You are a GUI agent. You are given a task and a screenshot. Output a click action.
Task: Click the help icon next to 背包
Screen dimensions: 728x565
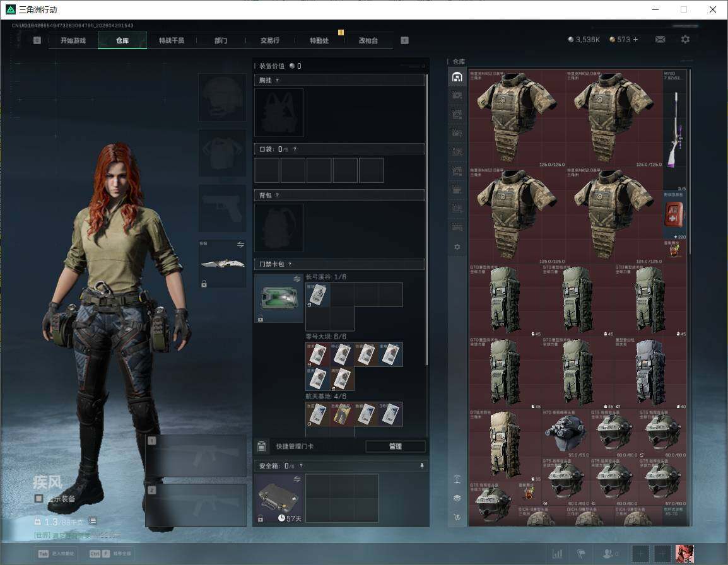pyautogui.click(x=277, y=195)
